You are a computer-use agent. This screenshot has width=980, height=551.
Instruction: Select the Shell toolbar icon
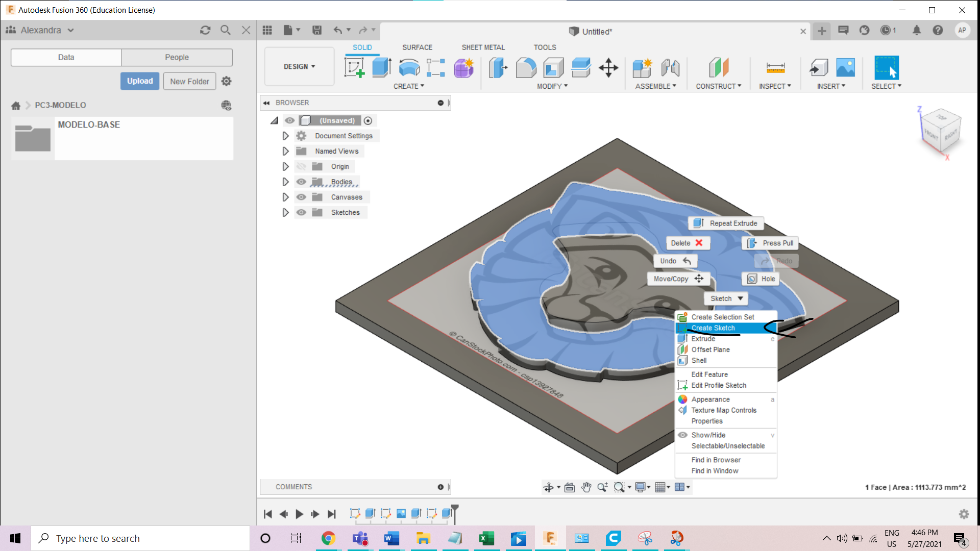click(x=553, y=67)
